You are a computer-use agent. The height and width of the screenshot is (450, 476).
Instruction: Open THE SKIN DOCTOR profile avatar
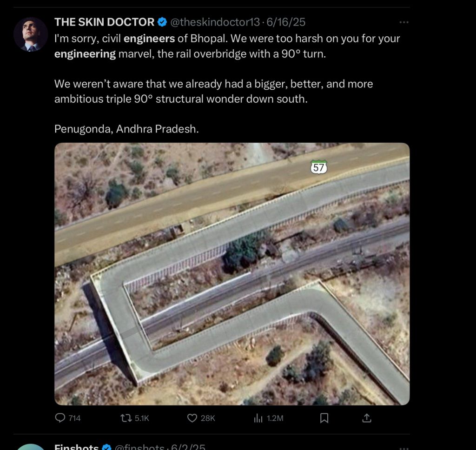31,34
